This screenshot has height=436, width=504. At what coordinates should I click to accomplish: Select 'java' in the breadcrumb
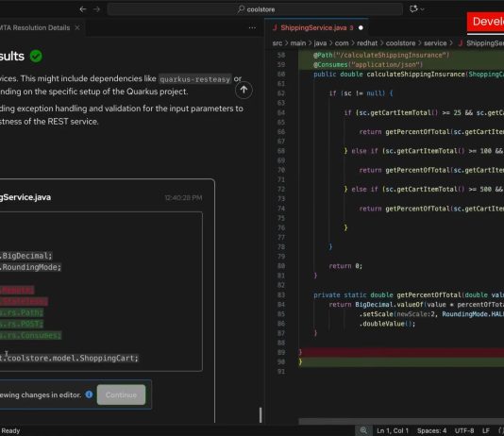320,43
